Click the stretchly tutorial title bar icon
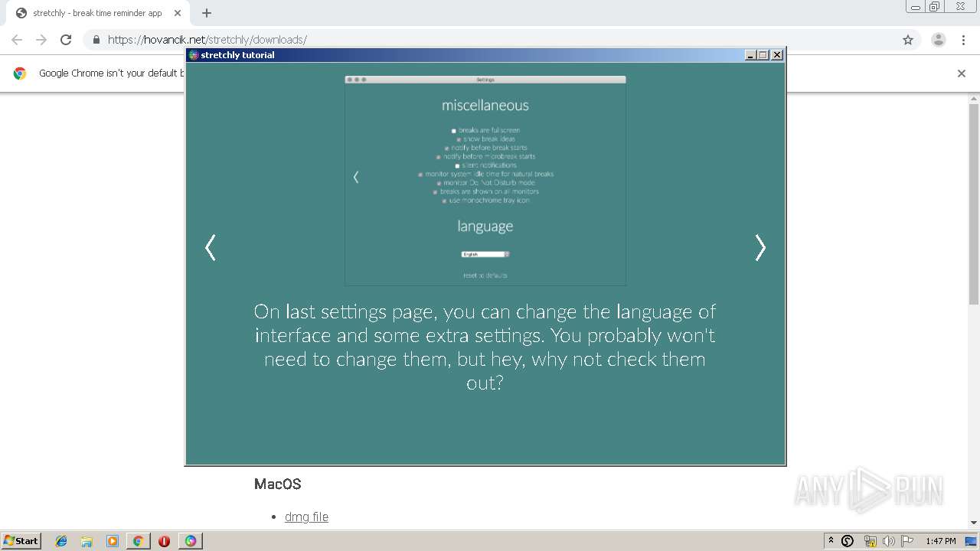980x551 pixels. pyautogui.click(x=194, y=55)
